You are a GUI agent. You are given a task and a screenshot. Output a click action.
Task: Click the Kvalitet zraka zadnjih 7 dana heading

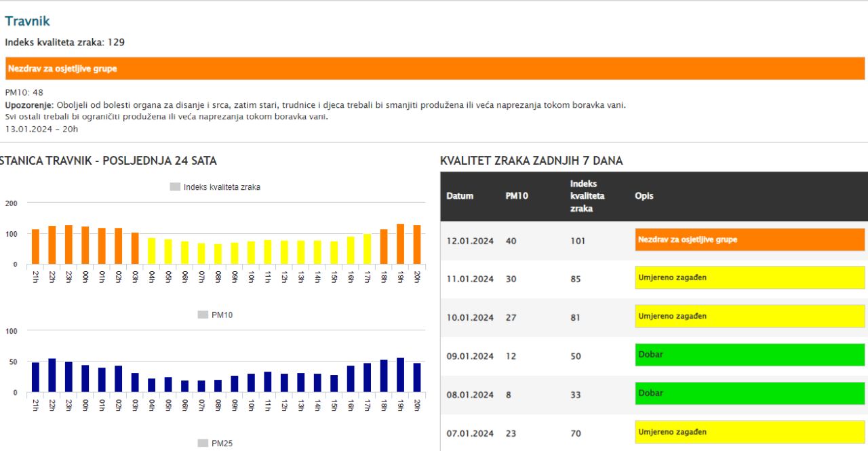pos(531,161)
